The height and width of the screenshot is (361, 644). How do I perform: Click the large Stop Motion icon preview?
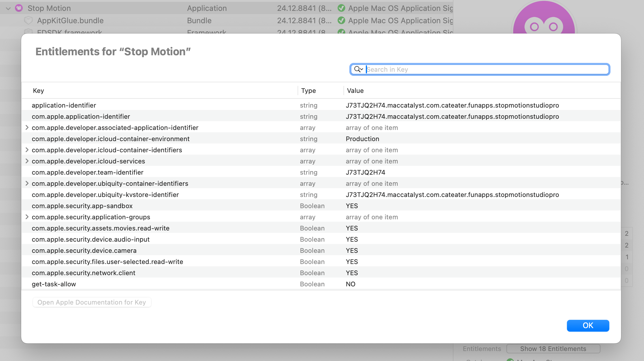(544, 18)
